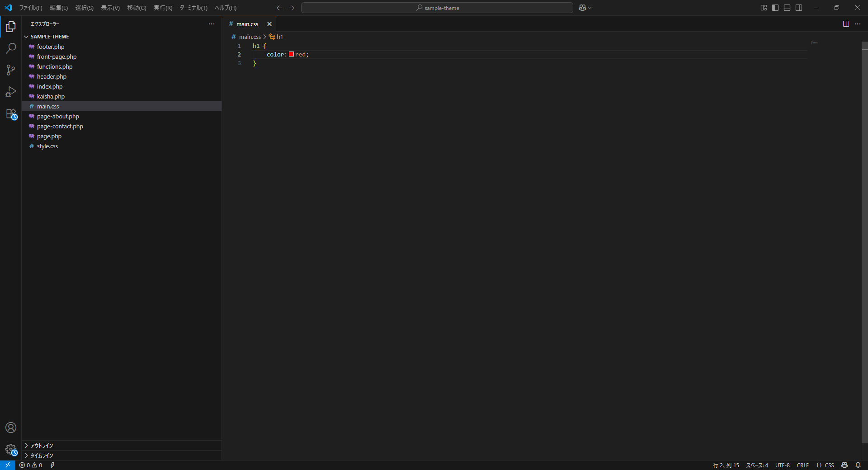The image size is (868, 470).
Task: Open Explorer views and more actions ellipsis
Action: point(212,24)
